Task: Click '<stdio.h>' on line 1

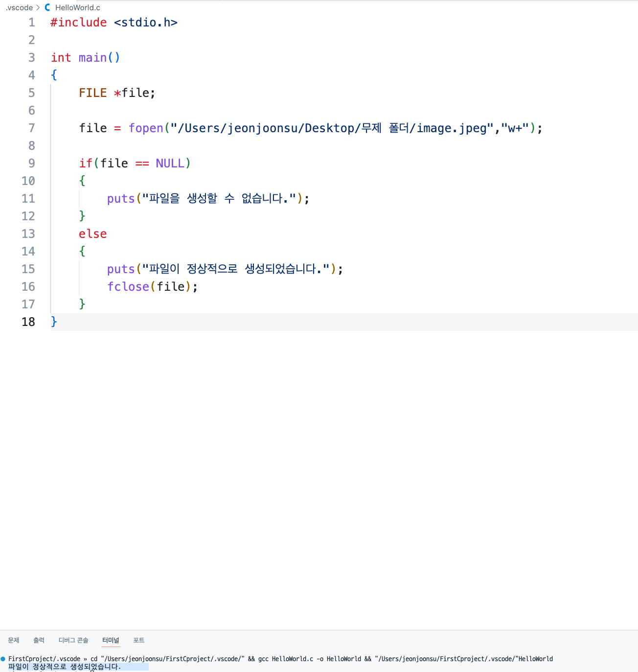Action: pyautogui.click(x=146, y=23)
